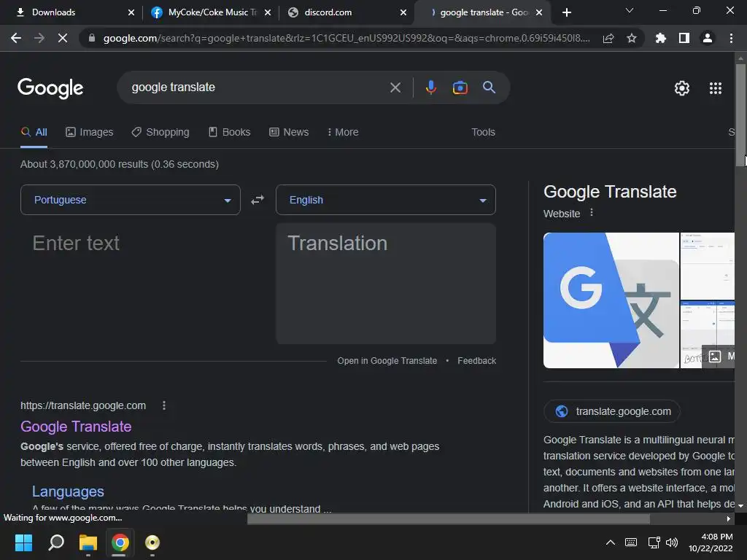Screen dimensions: 747x560
Task: Click the Chrome taskbar icon
Action: 120,542
